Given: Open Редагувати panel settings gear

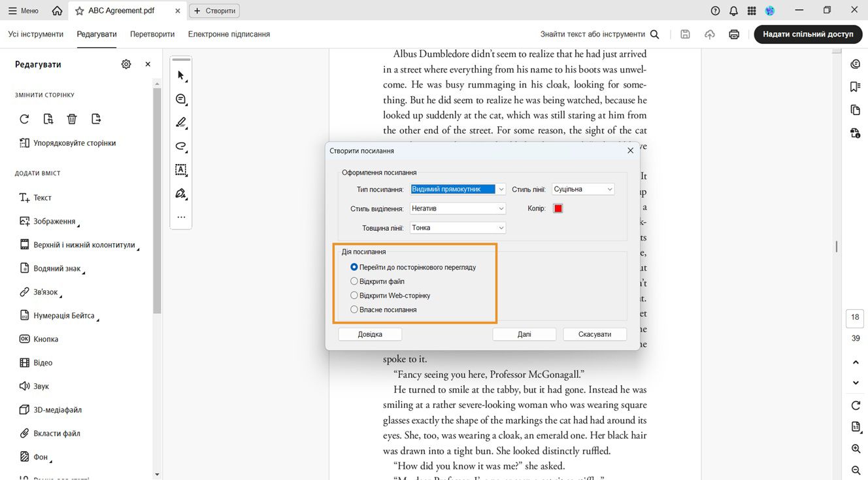Looking at the screenshot, I should (x=126, y=64).
